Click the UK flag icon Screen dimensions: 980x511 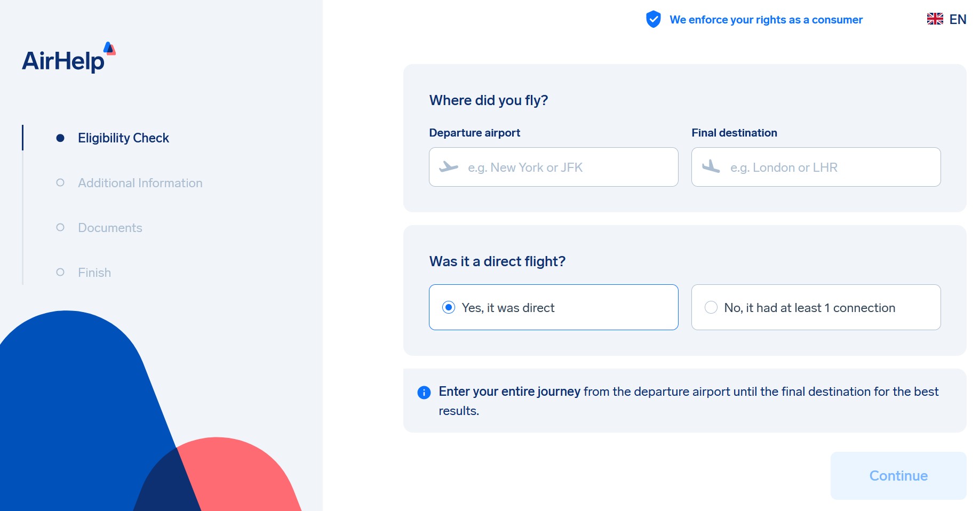click(x=935, y=19)
